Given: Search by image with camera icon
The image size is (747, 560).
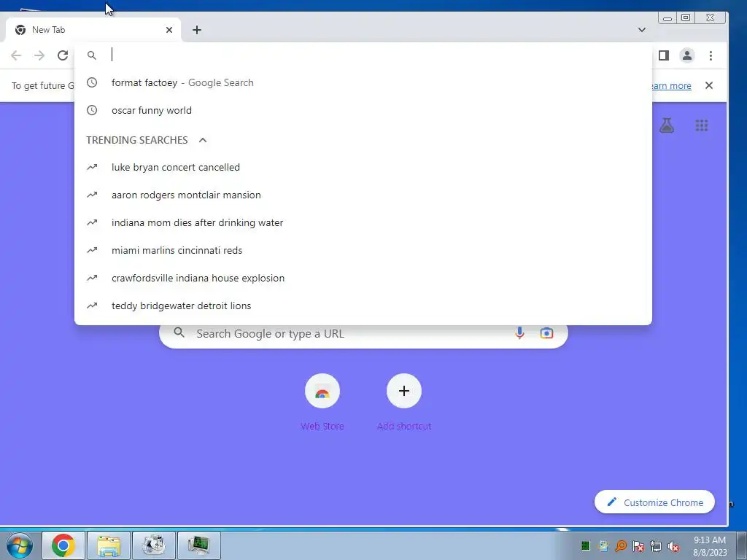Looking at the screenshot, I should 546,332.
